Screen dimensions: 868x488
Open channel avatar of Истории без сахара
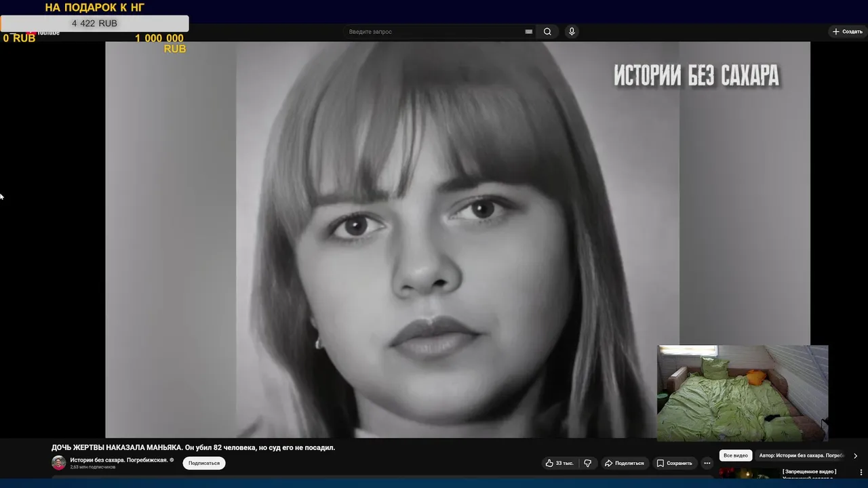(x=59, y=463)
